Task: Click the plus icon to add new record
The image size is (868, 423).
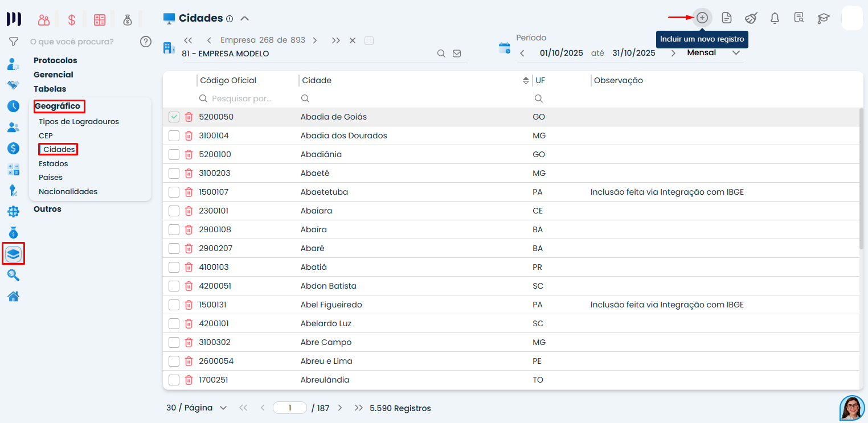Action: tap(702, 18)
